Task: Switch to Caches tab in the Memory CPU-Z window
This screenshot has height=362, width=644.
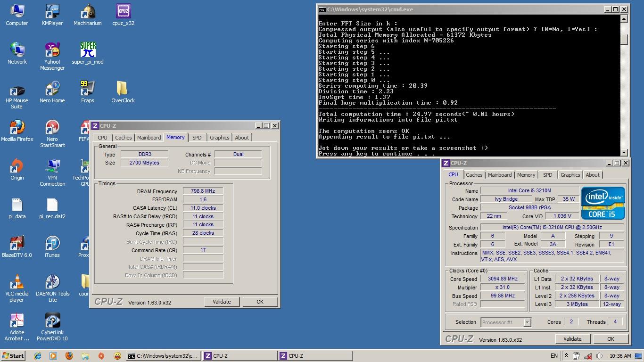Action: coord(124,138)
